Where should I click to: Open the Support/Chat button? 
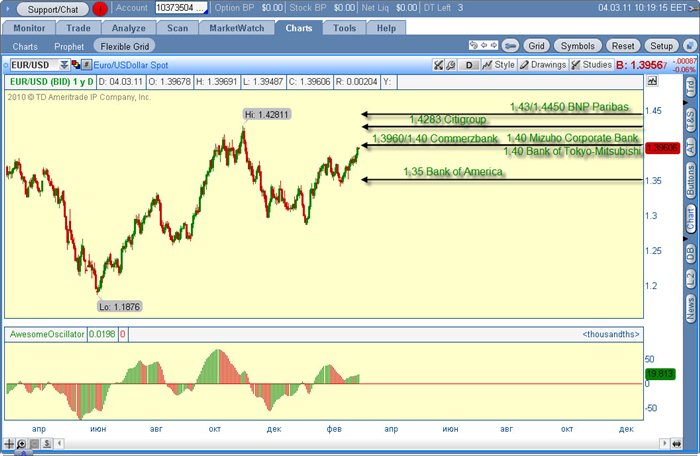coord(53,9)
